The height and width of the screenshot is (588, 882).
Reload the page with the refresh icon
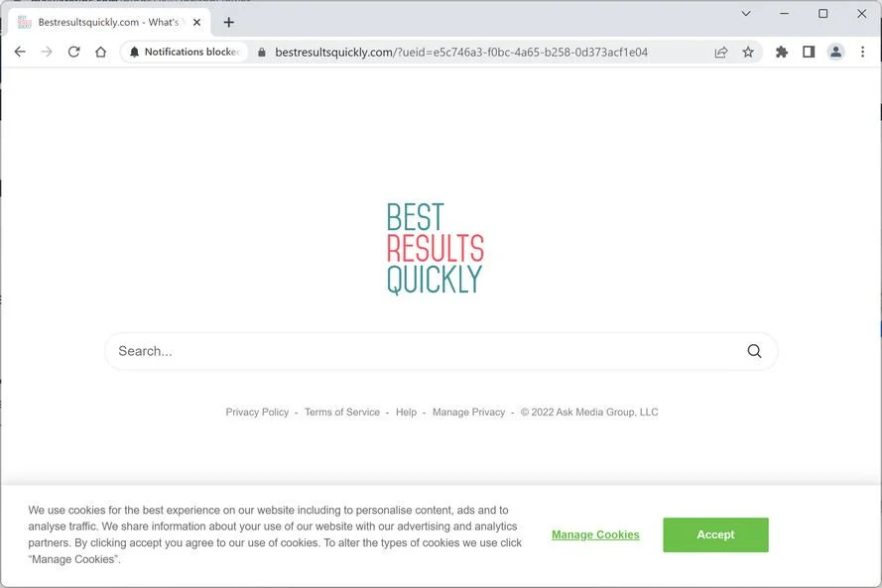pos(73,52)
